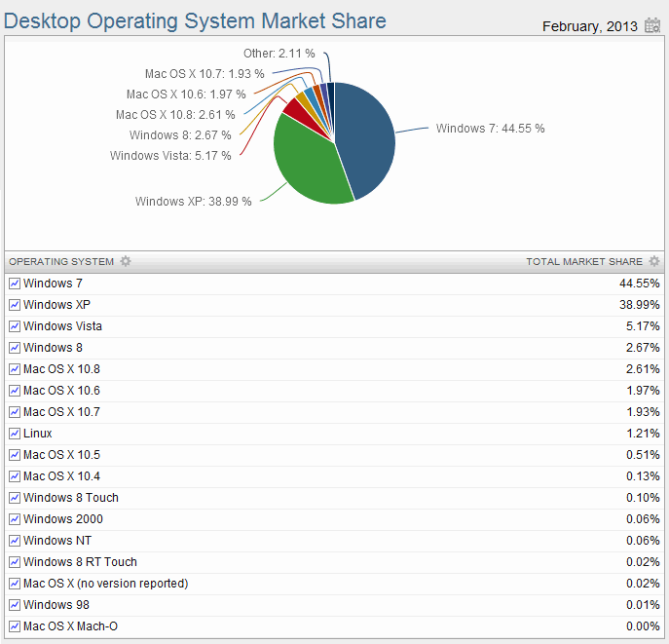The width and height of the screenshot is (669, 644).
Task: Open trend chart icon for Linux
Action: coord(15,434)
